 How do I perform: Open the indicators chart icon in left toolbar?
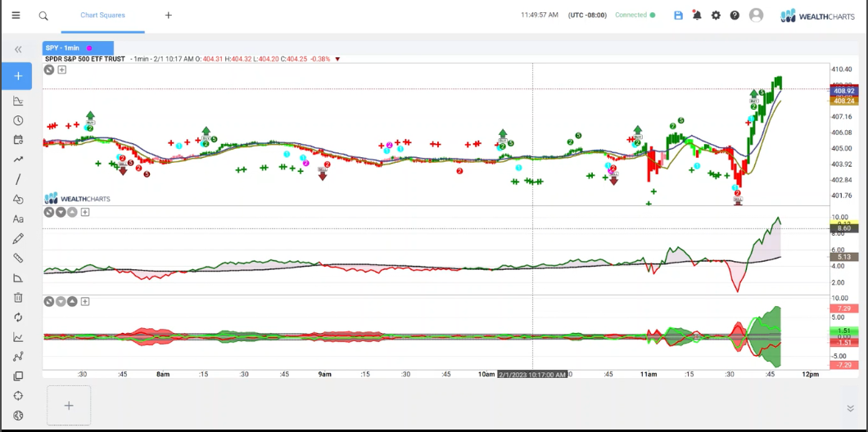point(18,100)
